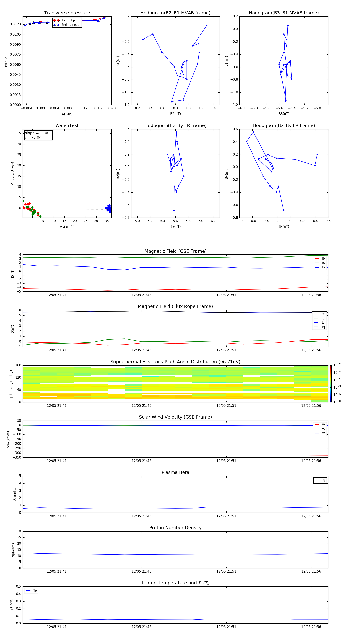This screenshot has width=351, height=644.
Task: Click 'Tp(10^6K)' y-axis label
Action: pos(11,605)
